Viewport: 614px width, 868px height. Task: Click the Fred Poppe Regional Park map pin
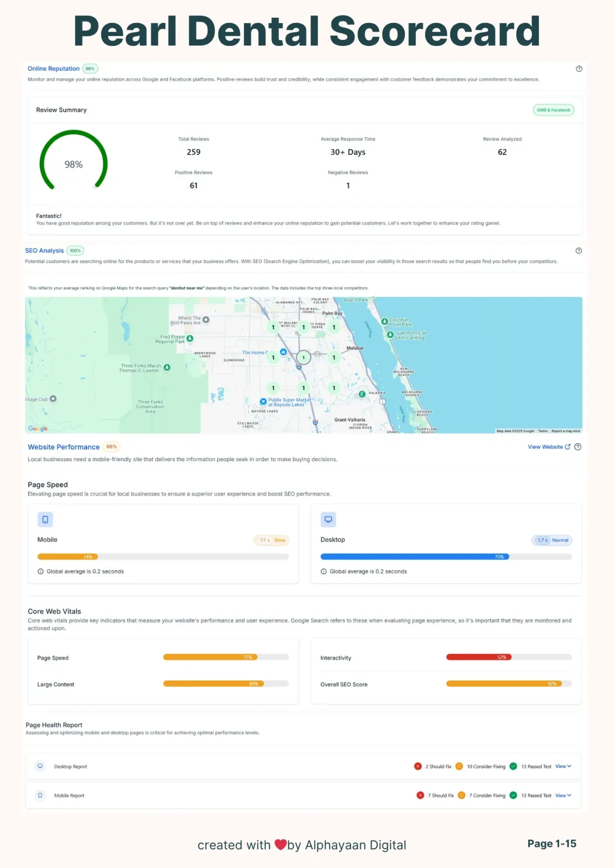click(190, 339)
